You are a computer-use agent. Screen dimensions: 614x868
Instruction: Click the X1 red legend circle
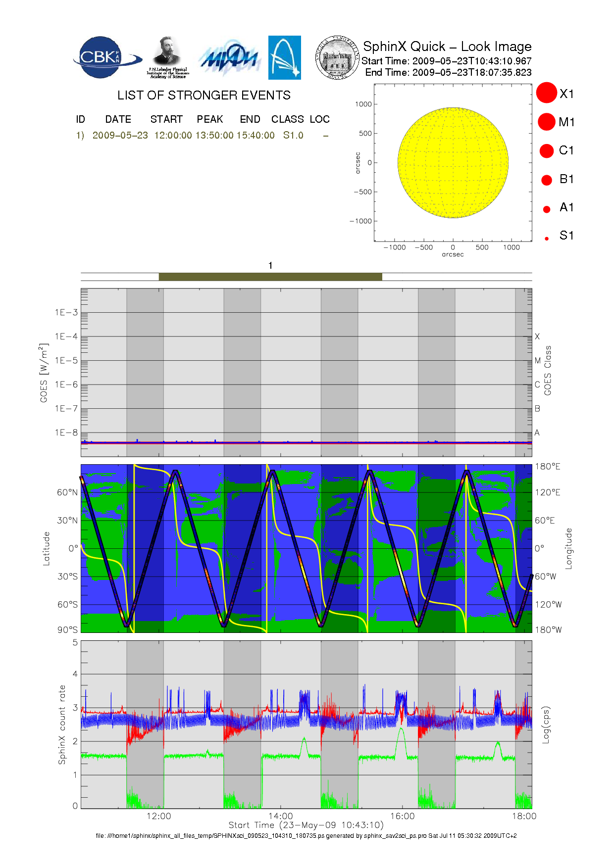pyautogui.click(x=547, y=93)
